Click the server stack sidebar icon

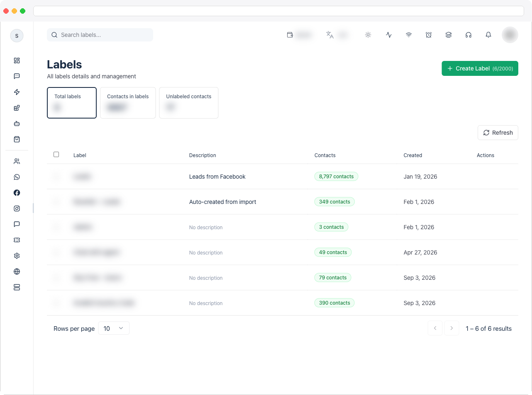pos(17,287)
